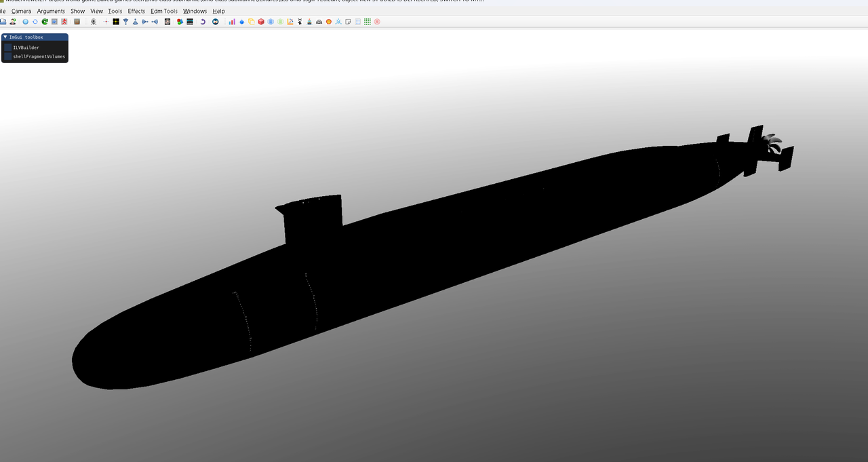Image resolution: width=868 pixels, height=462 pixels.
Task: Click the dark film-strip toolbar icon
Action: point(190,22)
